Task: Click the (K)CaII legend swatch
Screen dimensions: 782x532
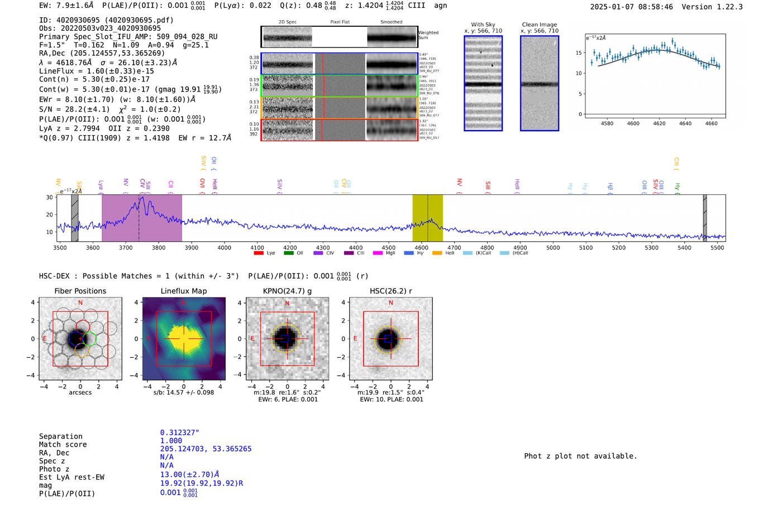Action: pos(468,253)
